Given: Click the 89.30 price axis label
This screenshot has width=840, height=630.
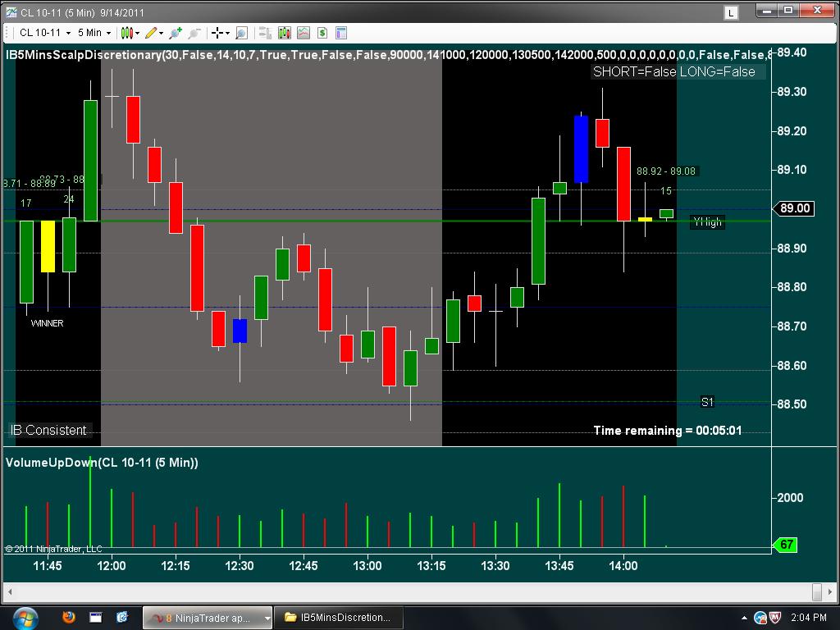Looking at the screenshot, I should pos(792,92).
